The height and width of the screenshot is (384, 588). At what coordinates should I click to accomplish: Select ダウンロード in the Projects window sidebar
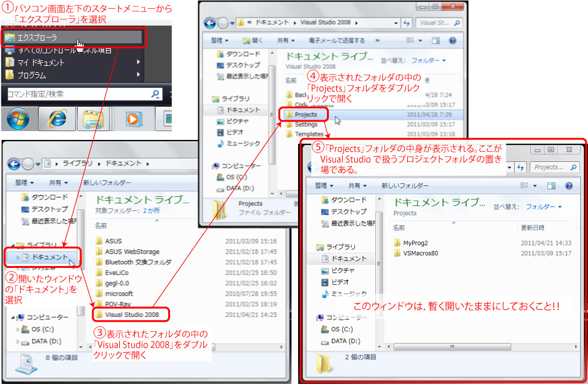[343, 200]
